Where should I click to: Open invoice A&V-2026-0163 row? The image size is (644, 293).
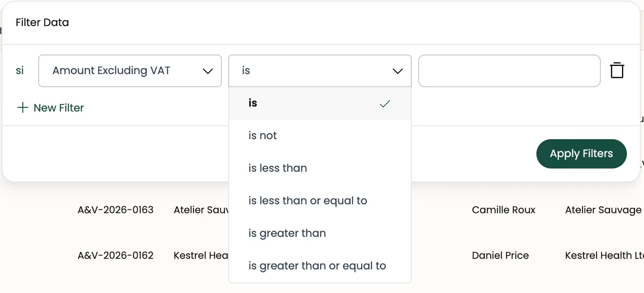click(x=115, y=210)
